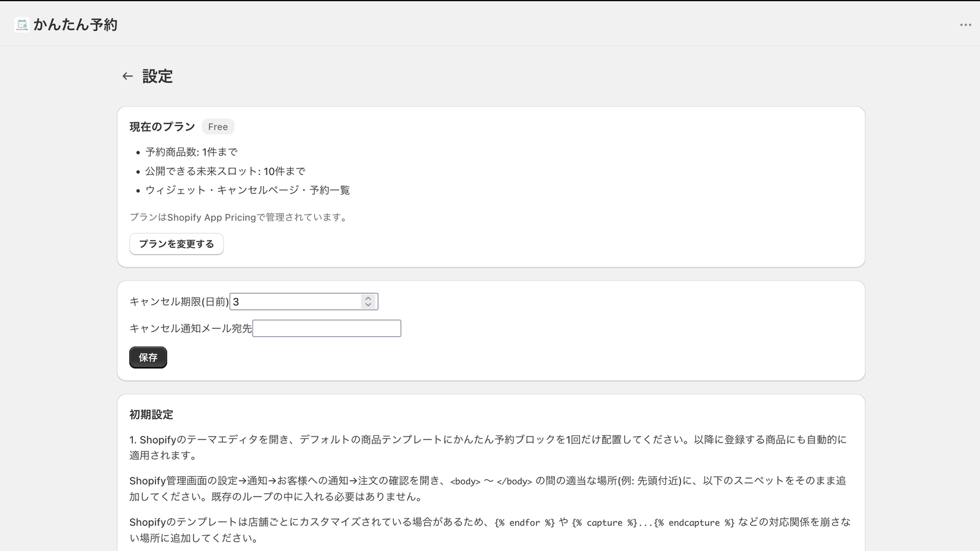Click the プランを変更する button
This screenshot has width=980, height=551.
click(176, 244)
